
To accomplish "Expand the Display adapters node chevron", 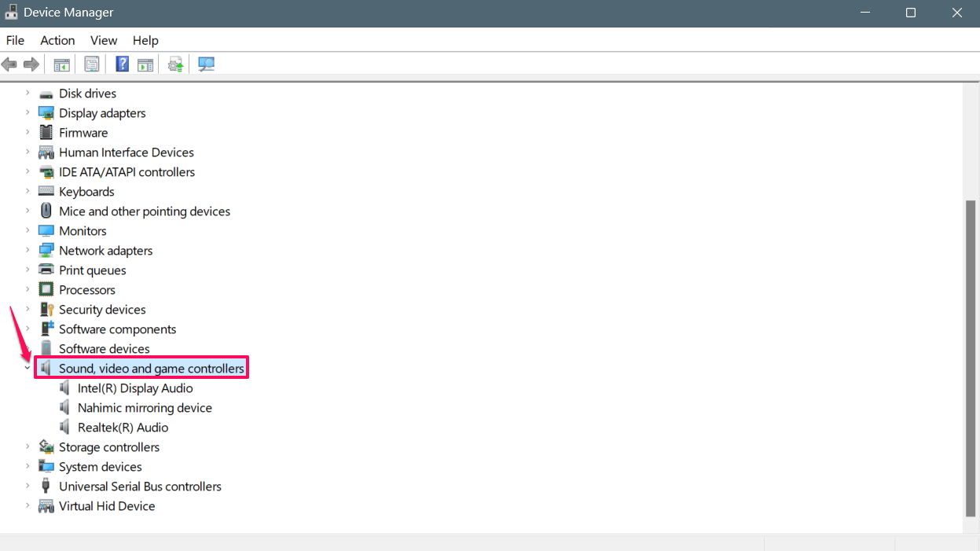I will (x=28, y=113).
